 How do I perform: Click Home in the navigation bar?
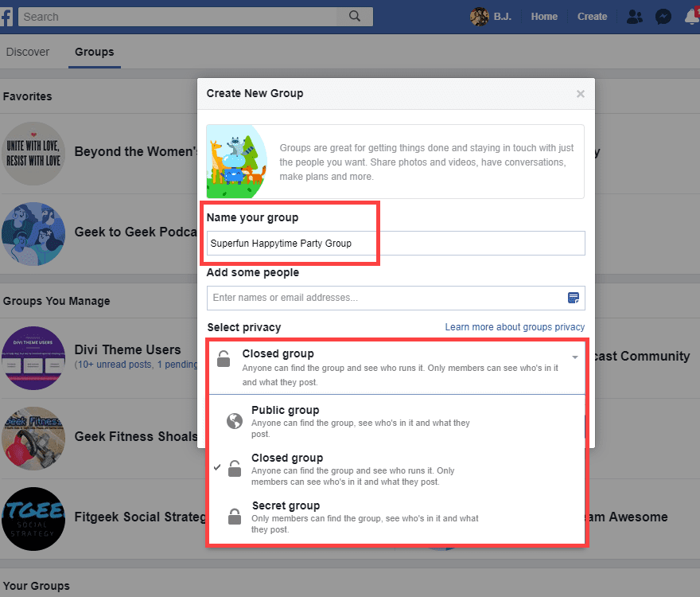543,16
